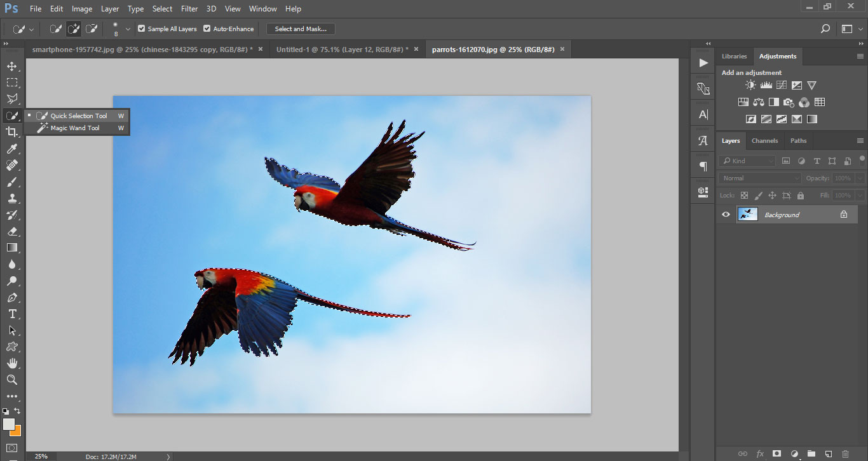Viewport: 868px width, 461px height.
Task: Click the orange background color swatch
Action: click(x=17, y=431)
